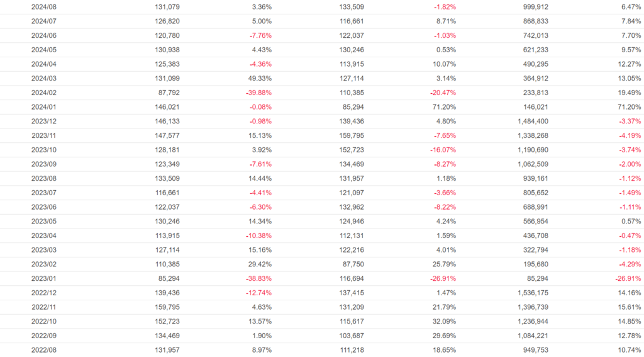
Task: Click the 2023/01 date row label
Action: [x=44, y=278]
